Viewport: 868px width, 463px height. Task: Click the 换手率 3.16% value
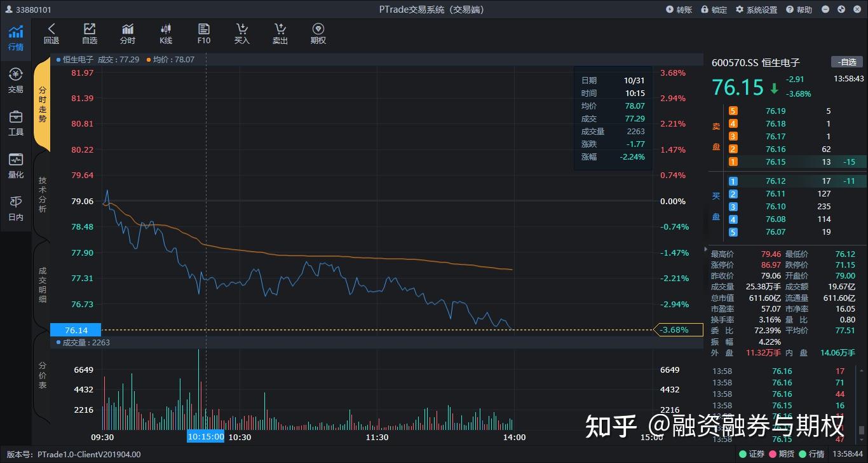coord(770,319)
